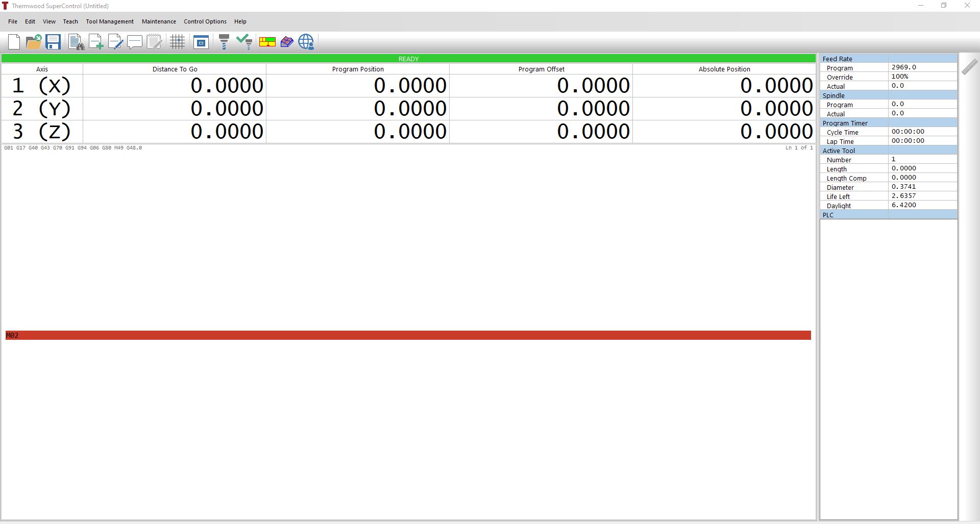Click feed rate program value 2969.0

[x=923, y=67]
